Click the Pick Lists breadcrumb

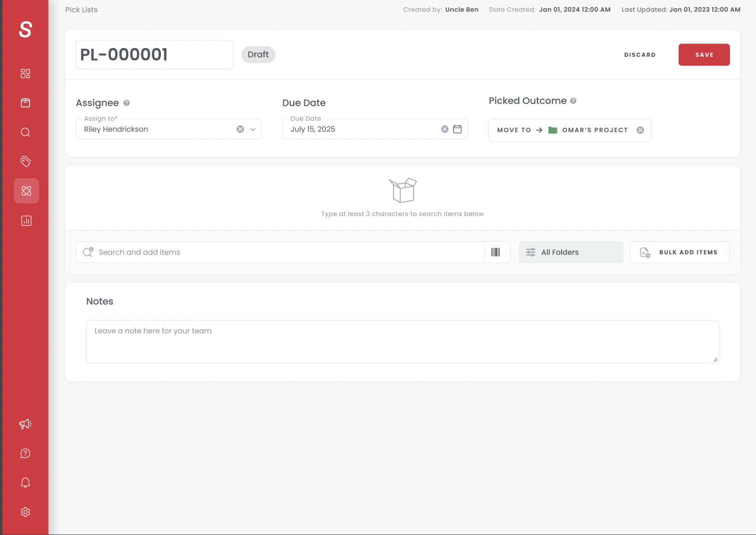click(81, 10)
